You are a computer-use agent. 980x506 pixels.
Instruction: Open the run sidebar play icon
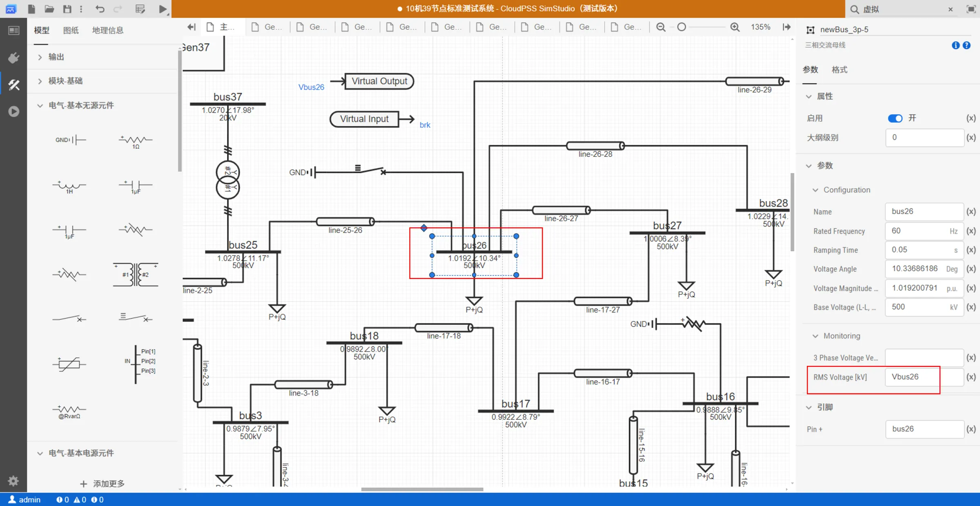[13, 111]
